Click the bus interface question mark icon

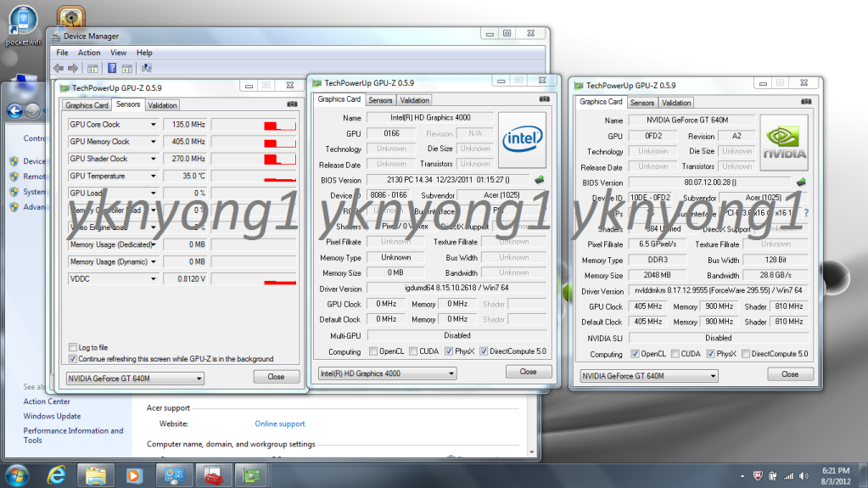(x=806, y=213)
